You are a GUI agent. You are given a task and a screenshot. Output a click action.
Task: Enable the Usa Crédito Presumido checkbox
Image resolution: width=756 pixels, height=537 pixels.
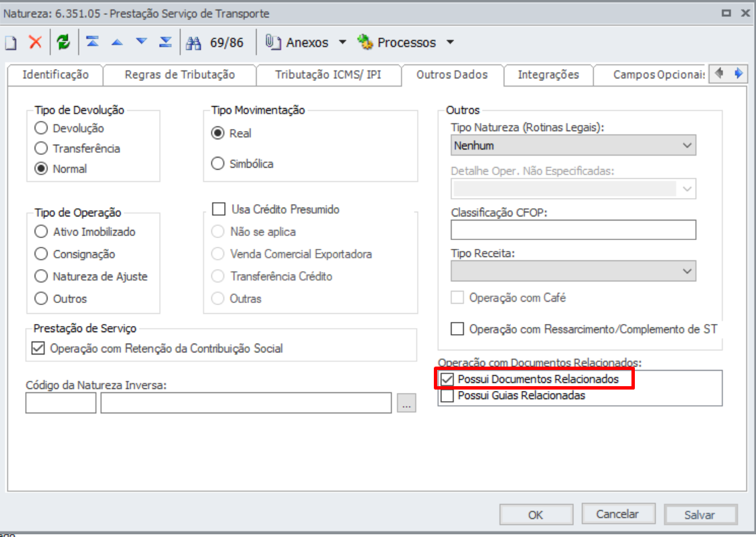[x=219, y=210]
